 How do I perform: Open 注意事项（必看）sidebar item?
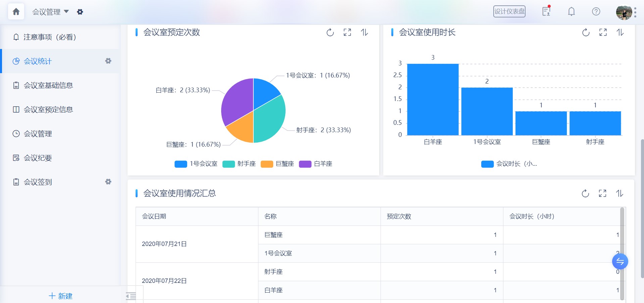coord(60,37)
